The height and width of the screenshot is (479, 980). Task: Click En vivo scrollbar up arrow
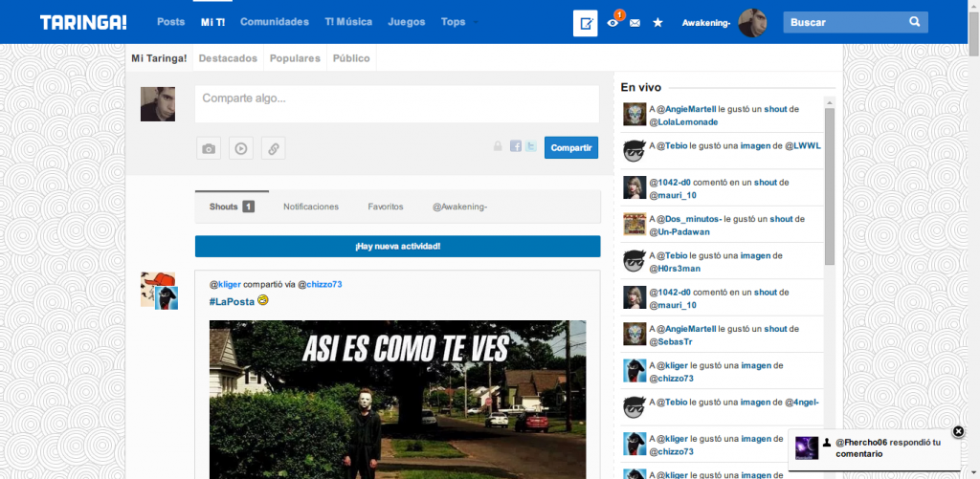tap(830, 102)
